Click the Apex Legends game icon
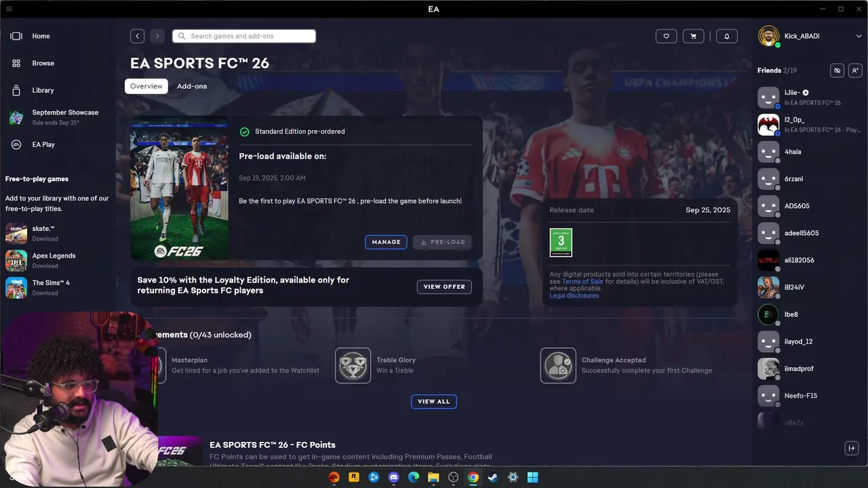This screenshot has width=868, height=488. [16, 260]
